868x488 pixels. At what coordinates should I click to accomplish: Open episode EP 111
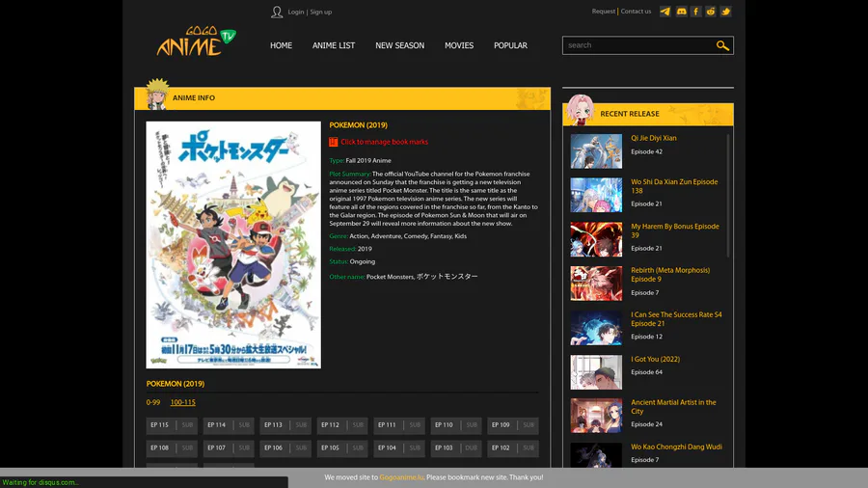(399, 425)
